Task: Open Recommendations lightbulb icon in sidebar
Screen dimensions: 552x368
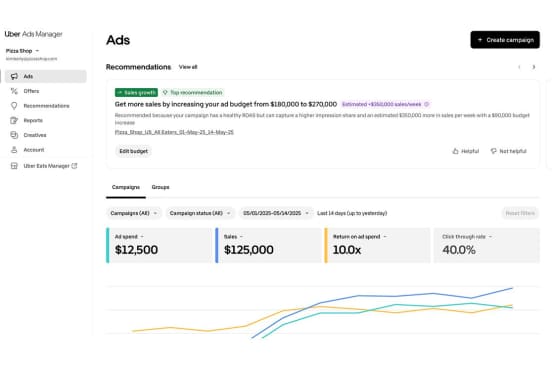Action: click(14, 106)
